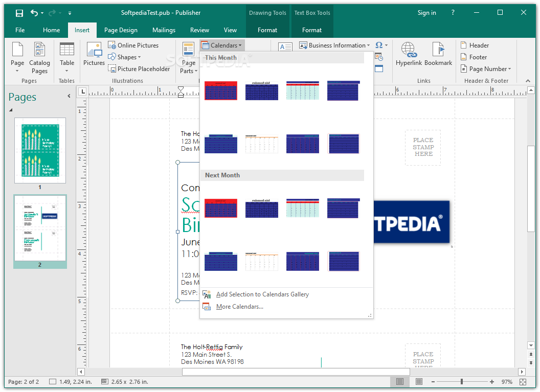Choose the red calendar under This Month

tap(221, 90)
